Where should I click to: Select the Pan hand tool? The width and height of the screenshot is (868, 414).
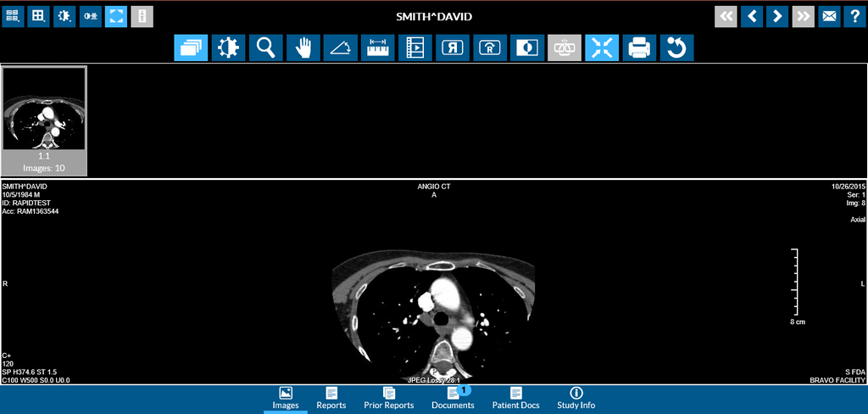point(303,48)
